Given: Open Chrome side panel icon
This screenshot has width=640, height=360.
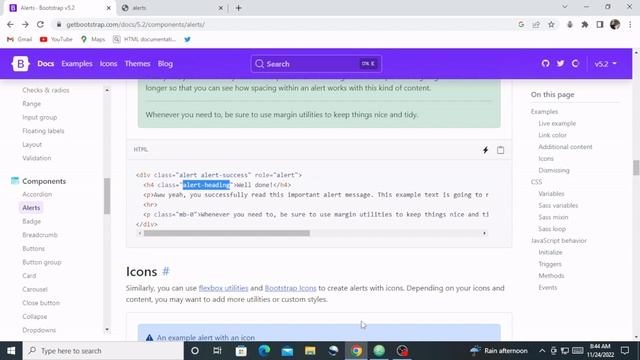Looking at the screenshot, I should [600, 24].
